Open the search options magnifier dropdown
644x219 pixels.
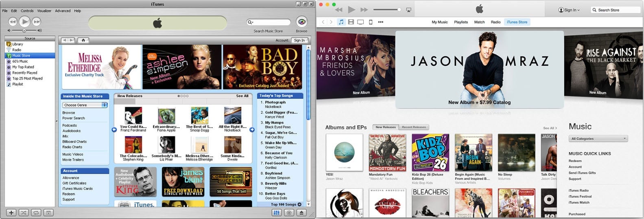pos(250,22)
